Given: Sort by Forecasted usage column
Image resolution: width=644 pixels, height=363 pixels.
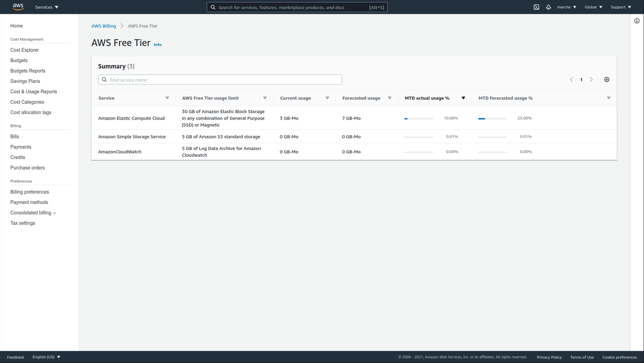Looking at the screenshot, I should pyautogui.click(x=390, y=98).
